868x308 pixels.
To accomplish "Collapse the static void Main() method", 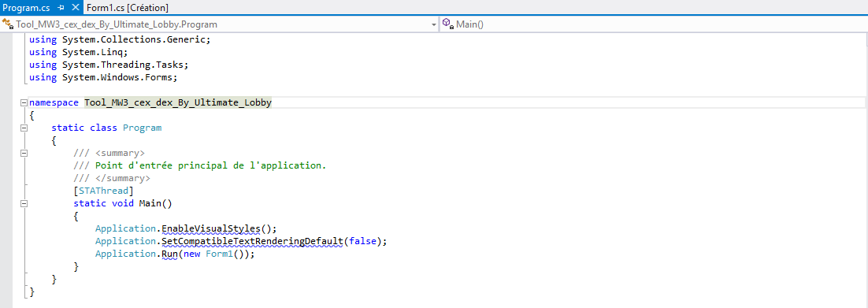I will 24,203.
